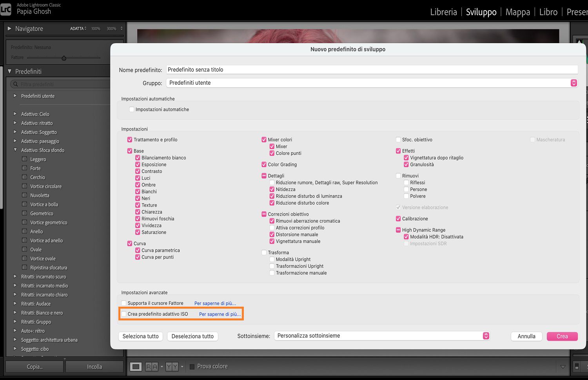Toggle the RA before/after view icon
588x380 pixels.
152,367
